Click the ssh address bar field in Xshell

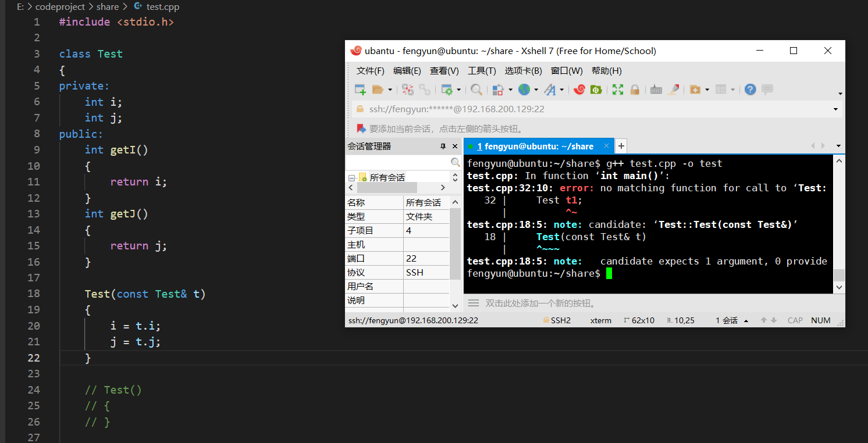[x=597, y=109]
